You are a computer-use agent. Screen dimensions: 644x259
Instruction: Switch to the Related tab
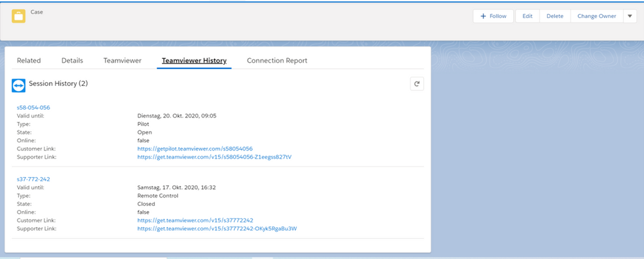point(29,61)
